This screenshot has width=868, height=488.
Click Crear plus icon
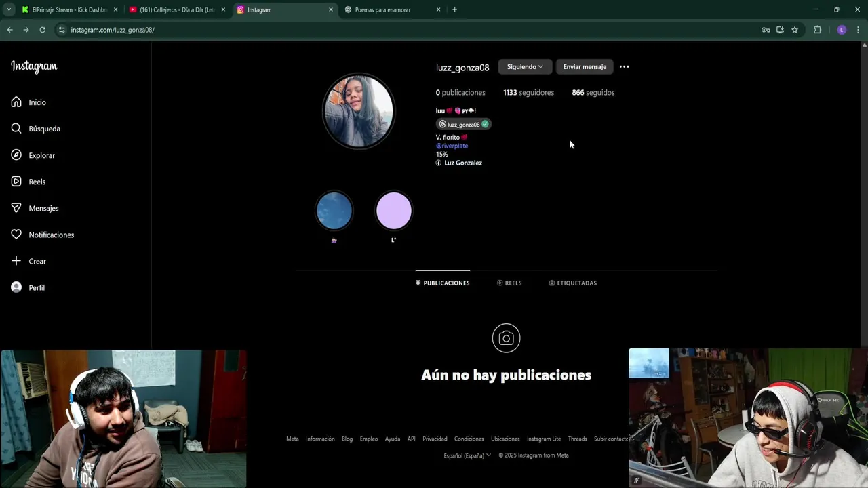16,261
